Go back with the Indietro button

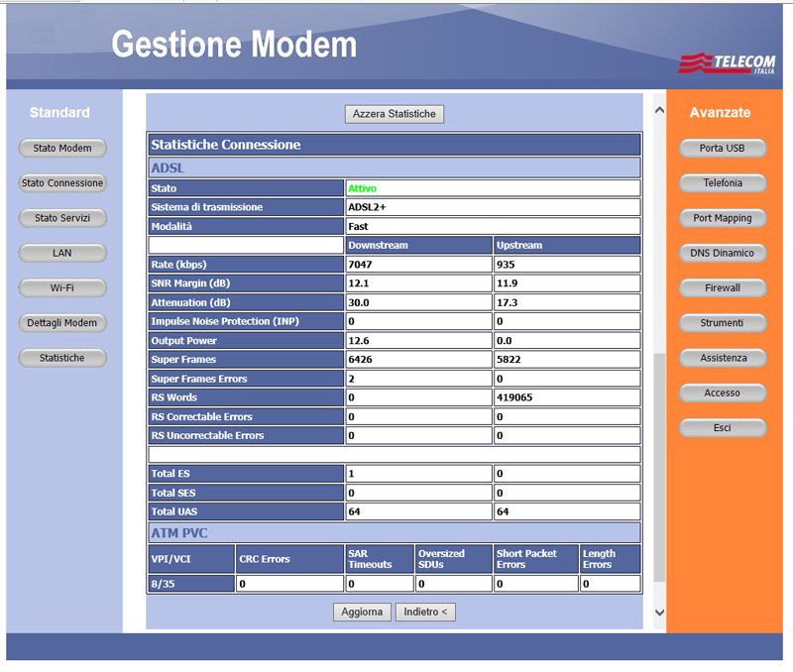coord(425,613)
